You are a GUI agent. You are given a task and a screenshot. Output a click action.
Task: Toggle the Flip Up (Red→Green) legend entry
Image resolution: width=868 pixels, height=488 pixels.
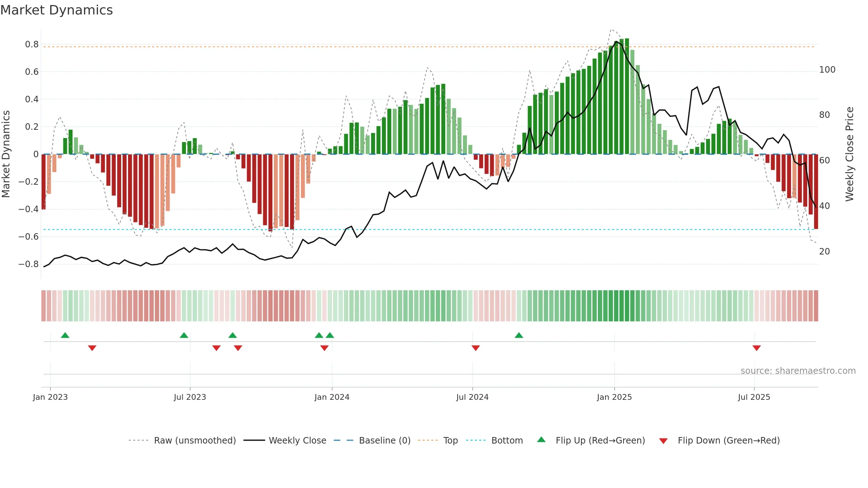(x=591, y=440)
